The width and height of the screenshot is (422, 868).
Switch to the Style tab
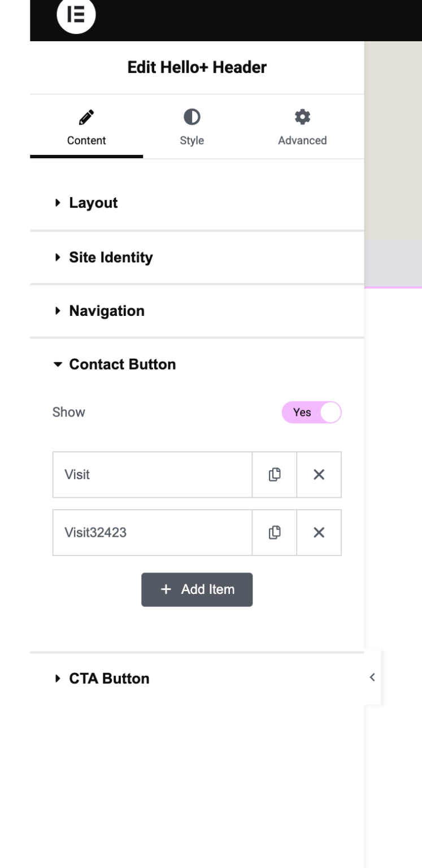(192, 140)
